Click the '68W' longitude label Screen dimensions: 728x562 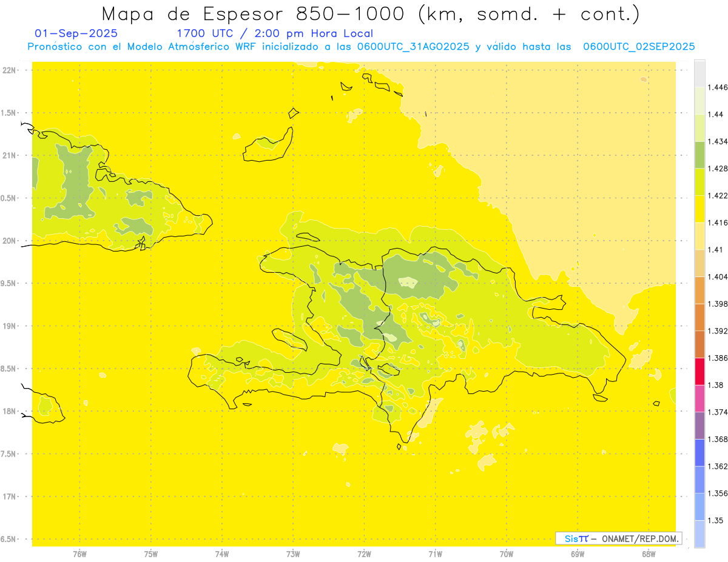pyautogui.click(x=649, y=554)
